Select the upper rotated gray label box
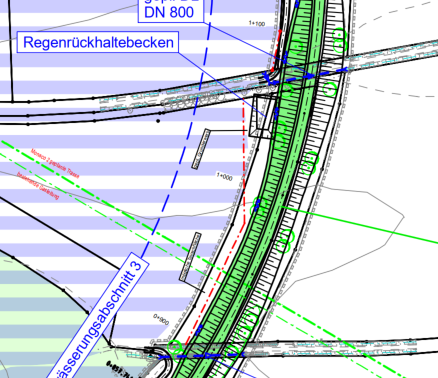 pos(201,148)
